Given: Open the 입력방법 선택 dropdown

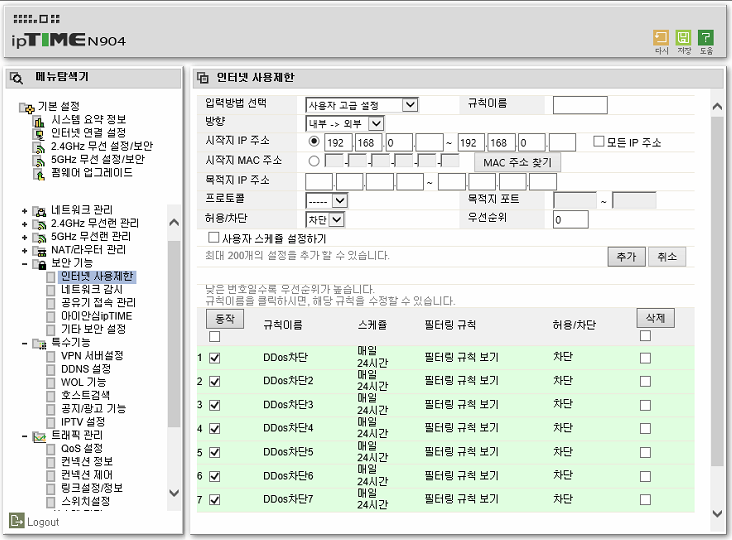Looking at the screenshot, I should 362,105.
